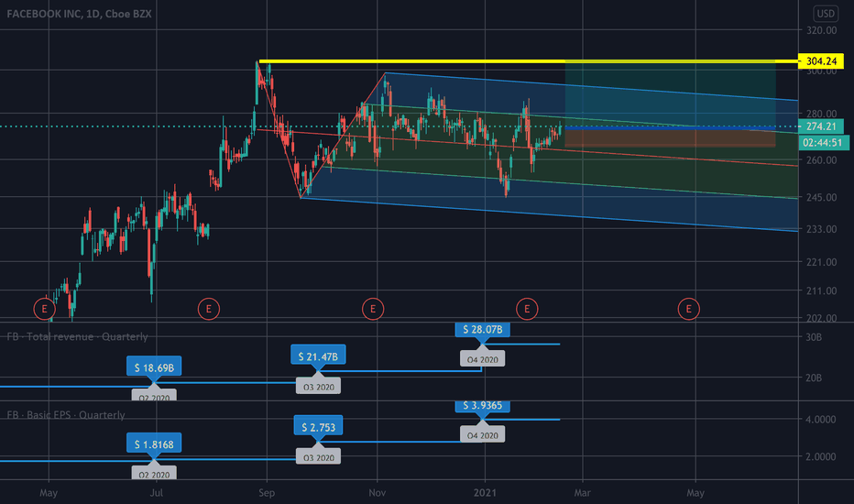This screenshot has height=504, width=854.
Task: Click the 233.00 price axis label
Action: point(821,229)
